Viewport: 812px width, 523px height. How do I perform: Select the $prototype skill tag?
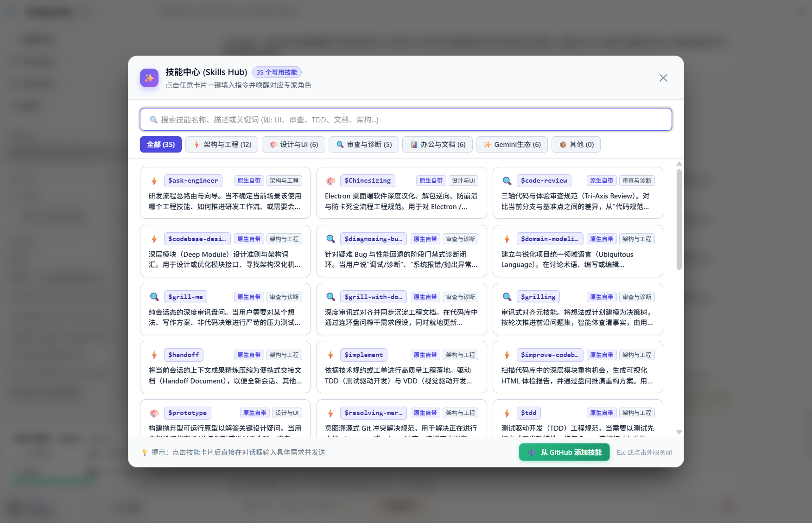tap(187, 413)
